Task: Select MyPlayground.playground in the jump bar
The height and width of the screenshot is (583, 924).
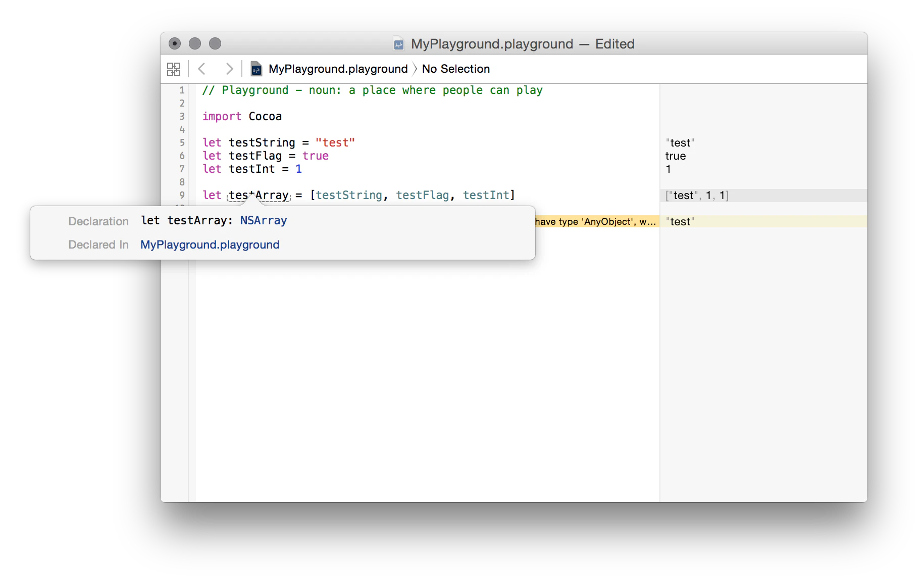Action: click(338, 69)
